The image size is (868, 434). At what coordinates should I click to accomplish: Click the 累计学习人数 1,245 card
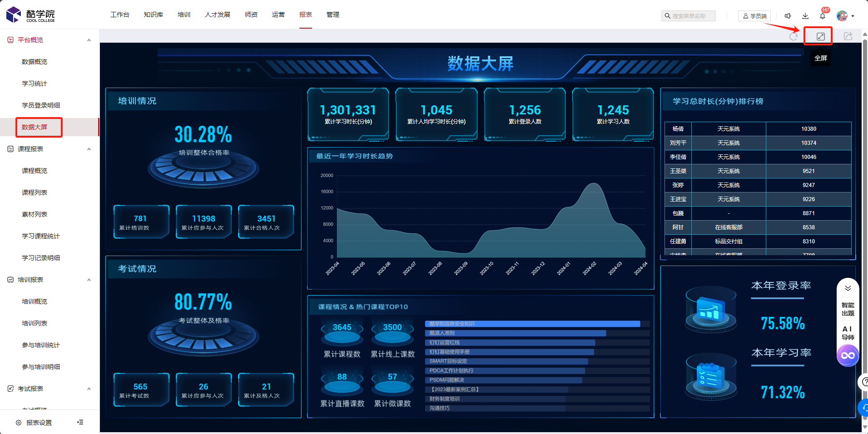(613, 114)
